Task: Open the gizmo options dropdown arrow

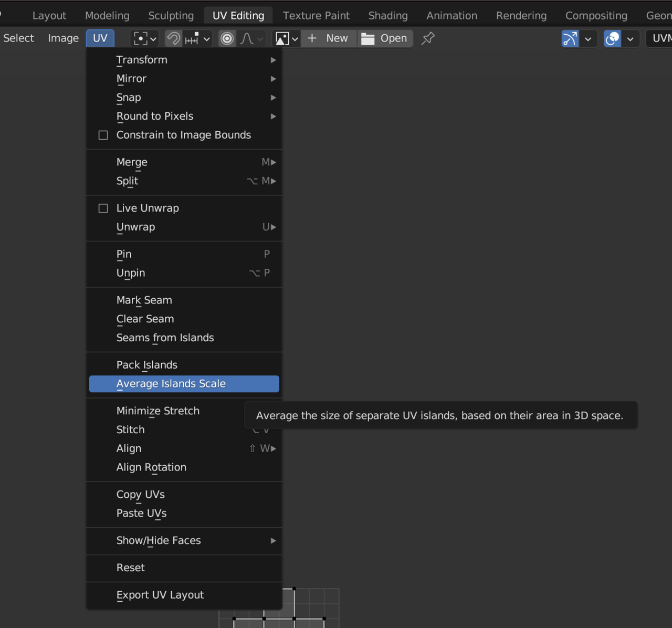Action: click(588, 38)
